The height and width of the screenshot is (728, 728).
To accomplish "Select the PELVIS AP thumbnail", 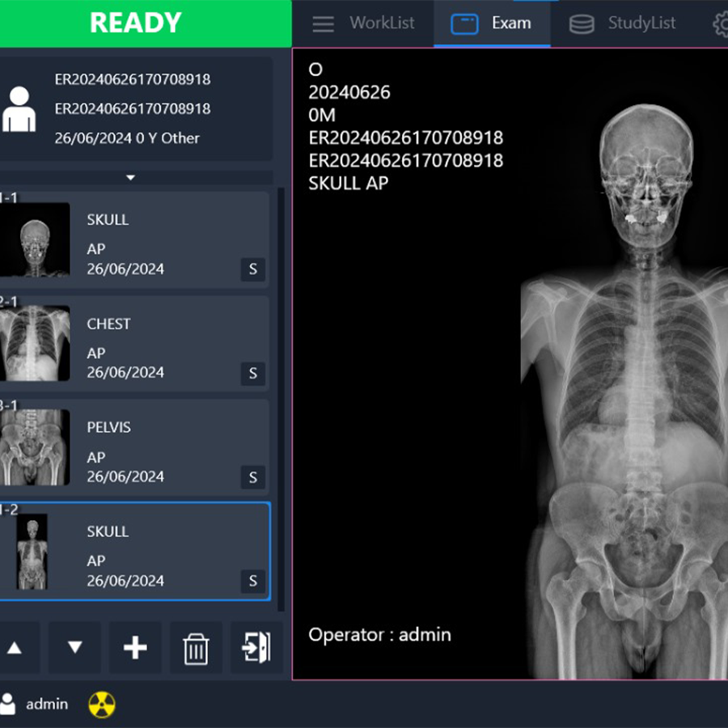I will point(35,447).
